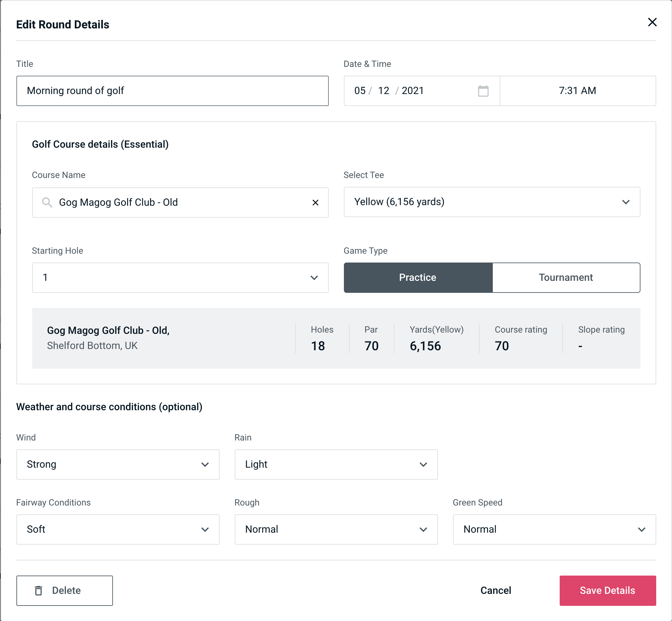Toggle Game Type to Practice
Screen dimensions: 672x621
coord(417,277)
